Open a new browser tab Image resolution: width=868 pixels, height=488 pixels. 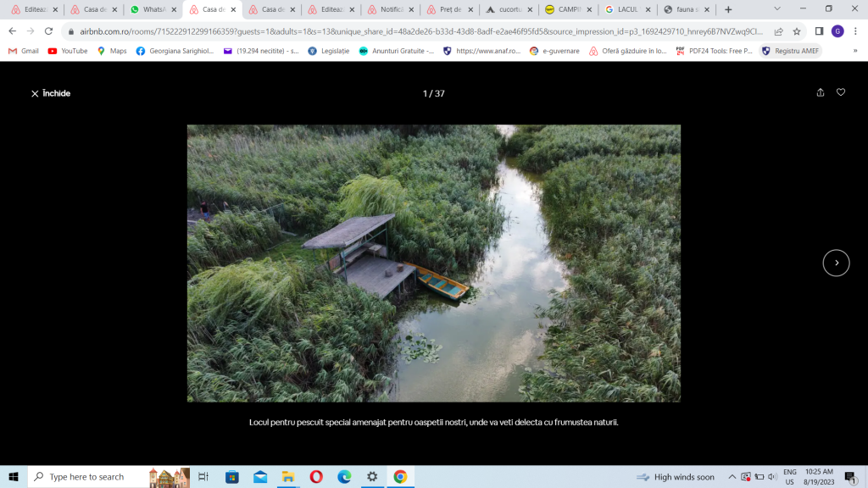[728, 9]
